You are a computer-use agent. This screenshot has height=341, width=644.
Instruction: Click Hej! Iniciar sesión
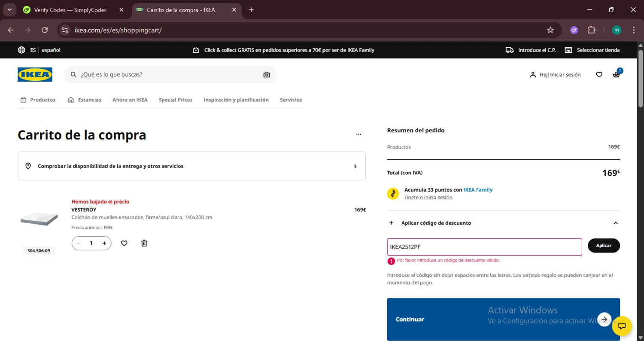[555, 75]
